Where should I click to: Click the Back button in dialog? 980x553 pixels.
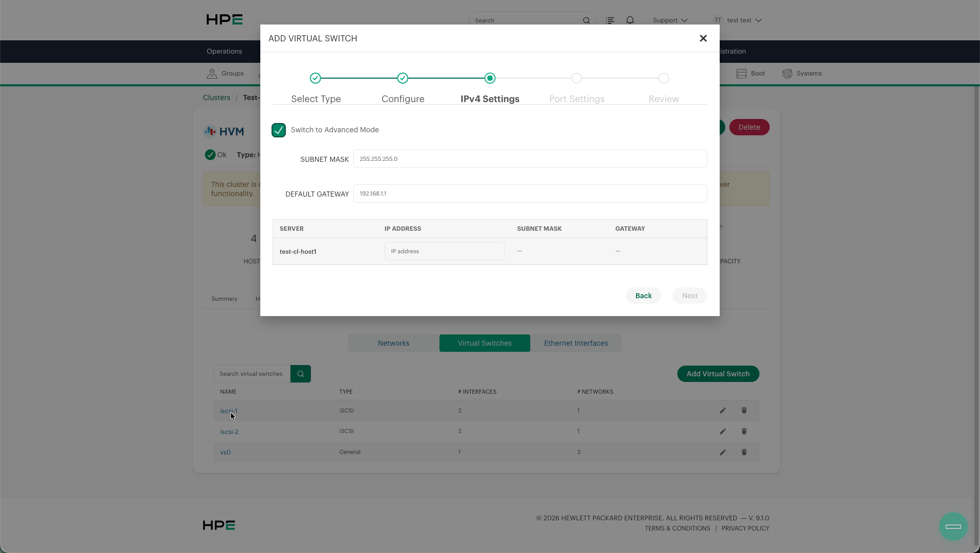[644, 296]
